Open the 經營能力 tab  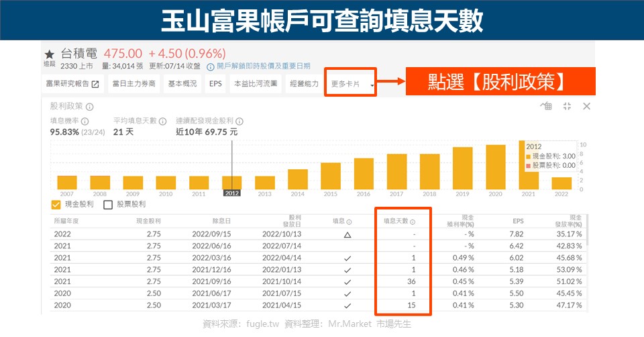(x=305, y=84)
